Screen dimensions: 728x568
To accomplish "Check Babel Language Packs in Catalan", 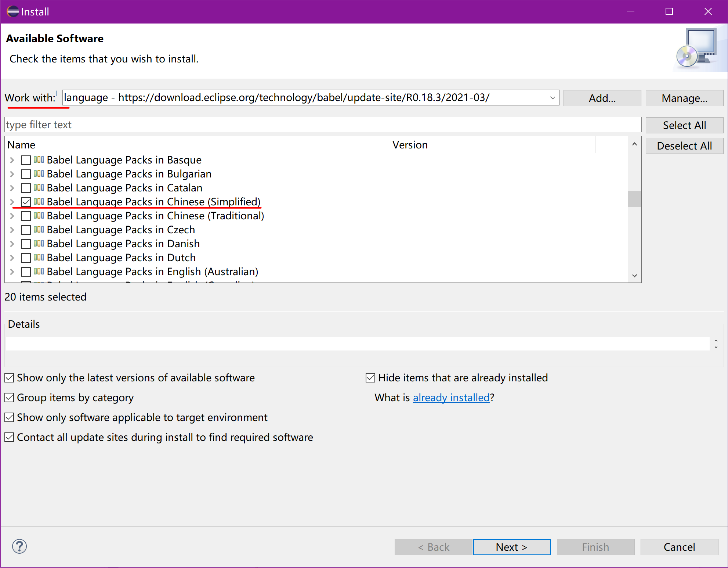I will click(x=26, y=188).
